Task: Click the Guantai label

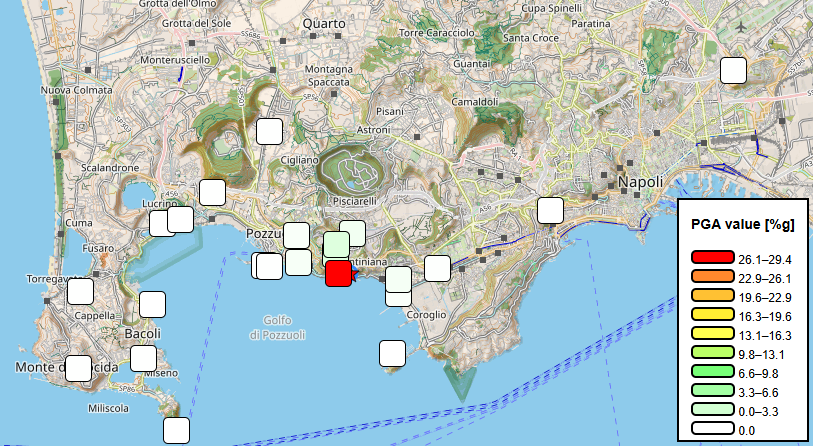Action: [471, 64]
